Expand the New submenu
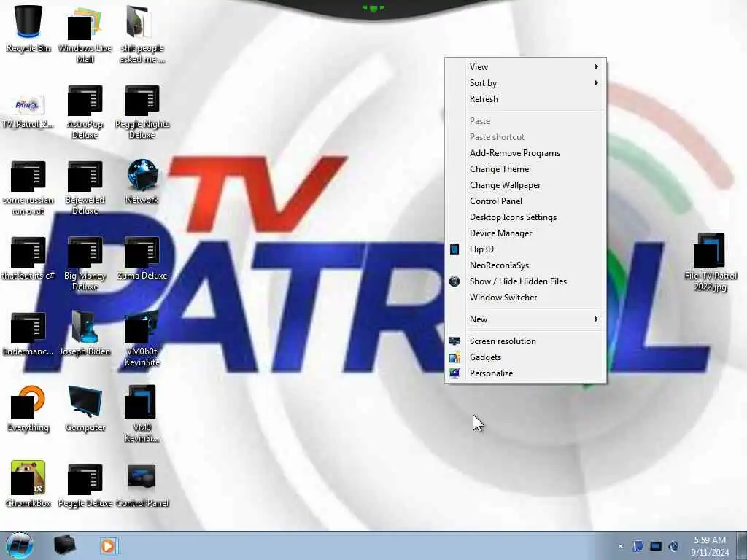The width and height of the screenshot is (747, 560). point(525,319)
